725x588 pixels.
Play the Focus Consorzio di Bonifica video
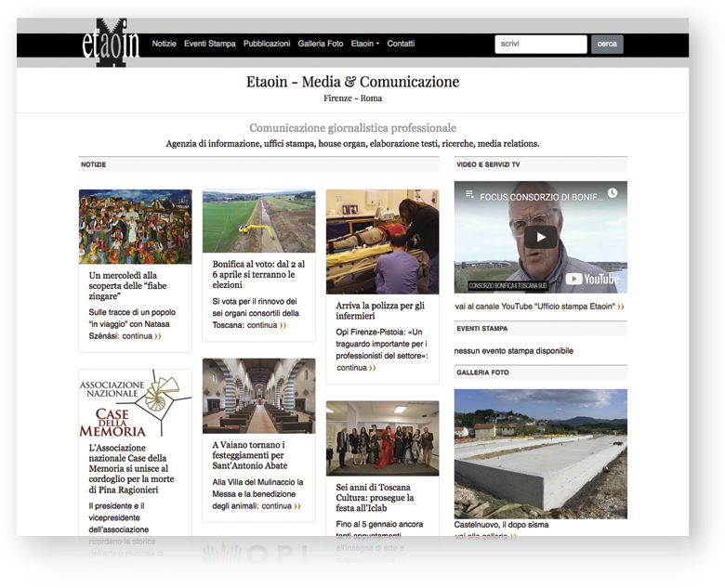pos(541,237)
